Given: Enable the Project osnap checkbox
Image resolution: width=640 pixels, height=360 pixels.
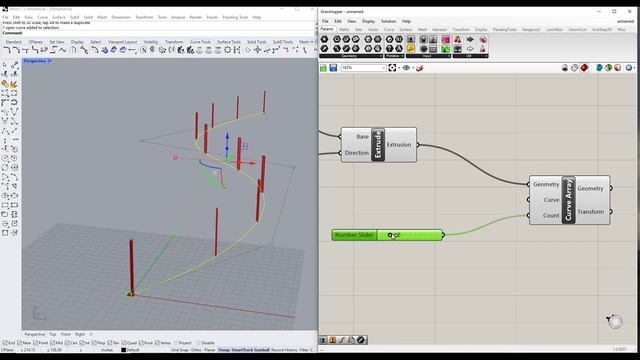Looking at the screenshot, I should coord(176,343).
